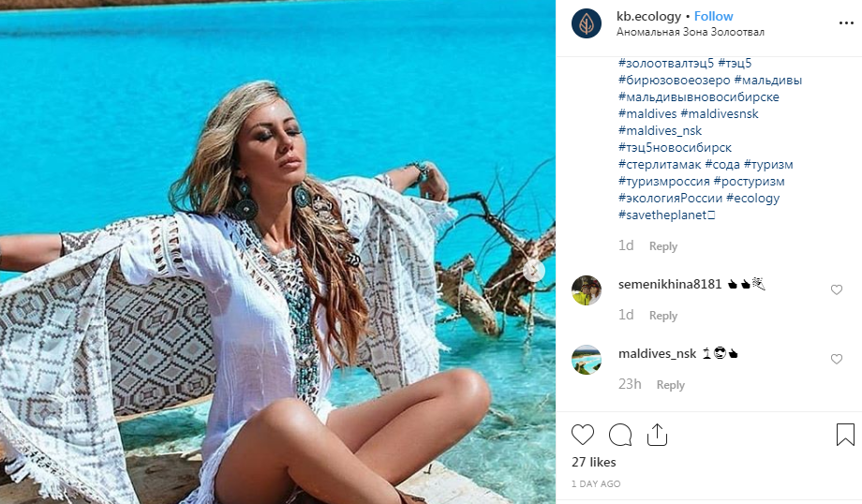Go to next photo arrow
Viewport: 862px width, 504px height.
pos(535,271)
